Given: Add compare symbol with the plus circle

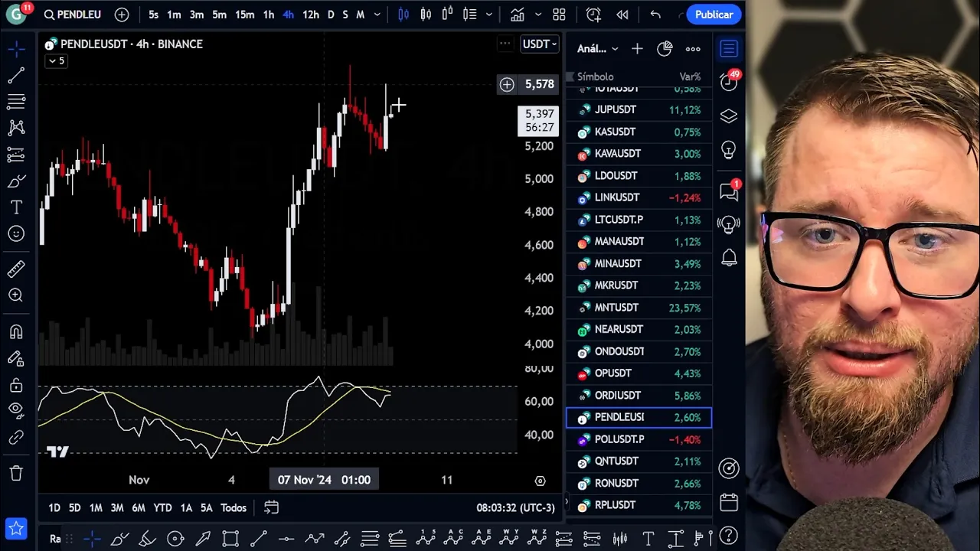Looking at the screenshot, I should [x=122, y=15].
